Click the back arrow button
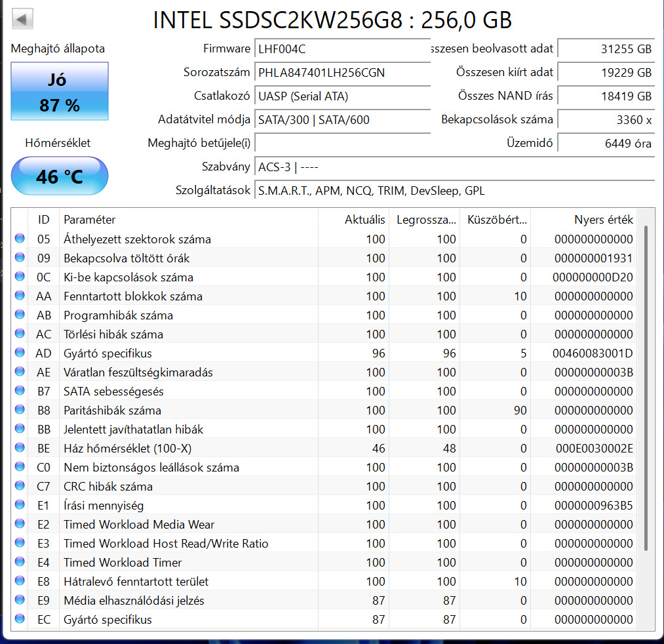 pos(22,20)
